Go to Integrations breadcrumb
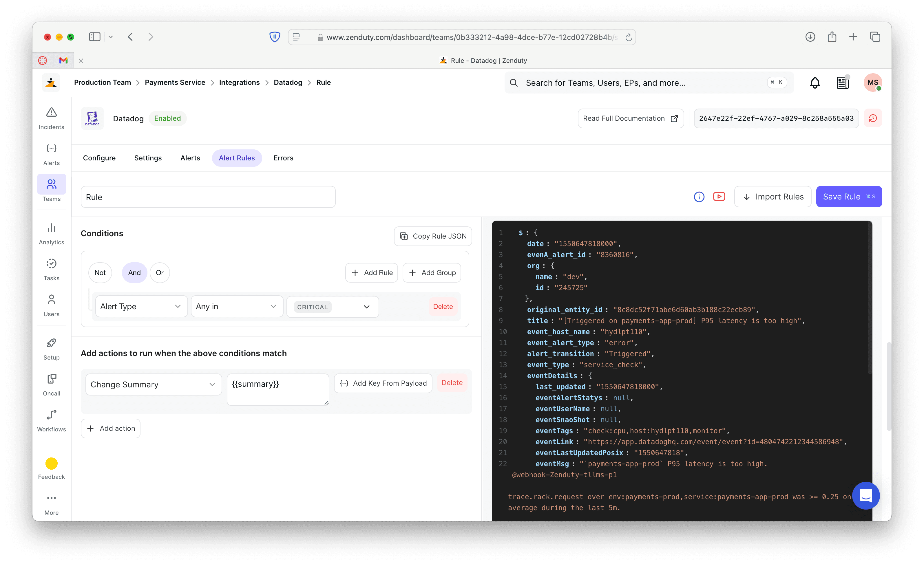The width and height of the screenshot is (924, 564). pos(239,83)
